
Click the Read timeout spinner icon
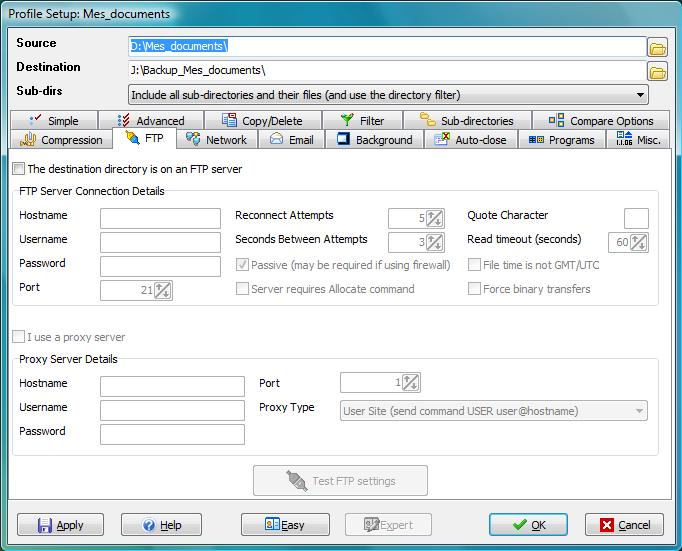638,242
